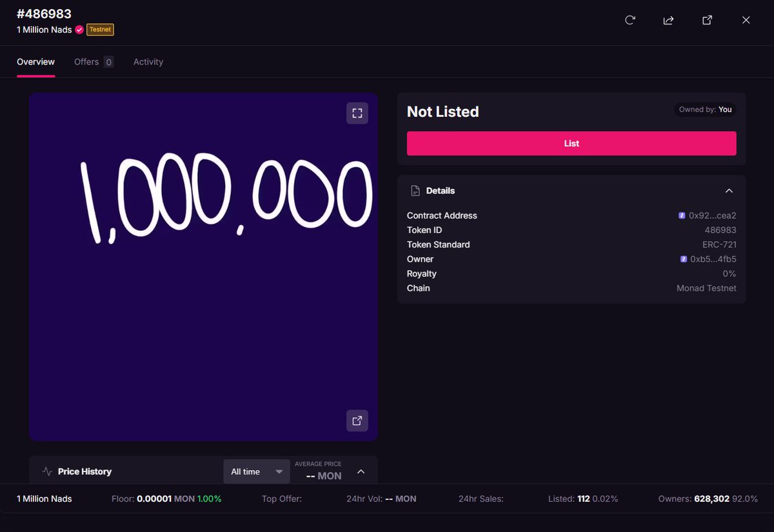Open the All time range dropdown
The image size is (774, 532).
pyautogui.click(x=257, y=471)
